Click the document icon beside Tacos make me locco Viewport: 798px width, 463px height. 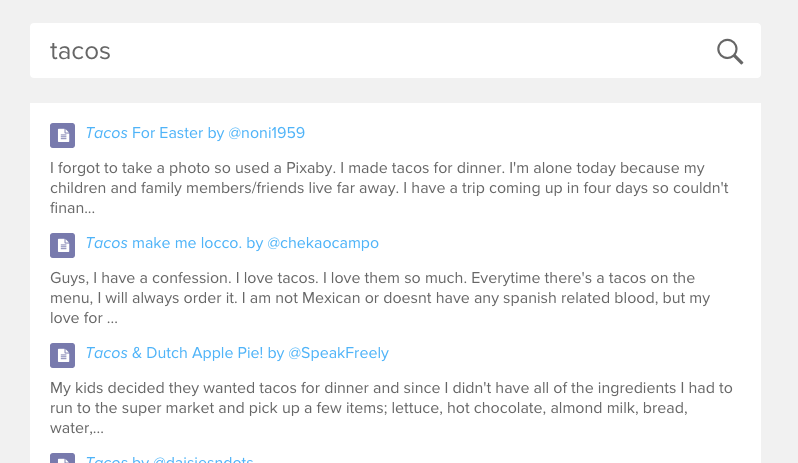pos(62,245)
